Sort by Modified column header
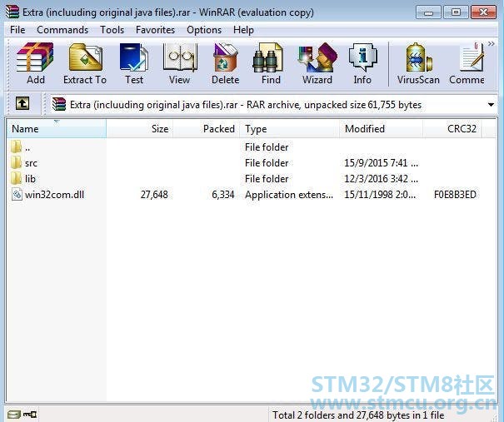Viewport: 504px width, 422px height. coord(381,128)
